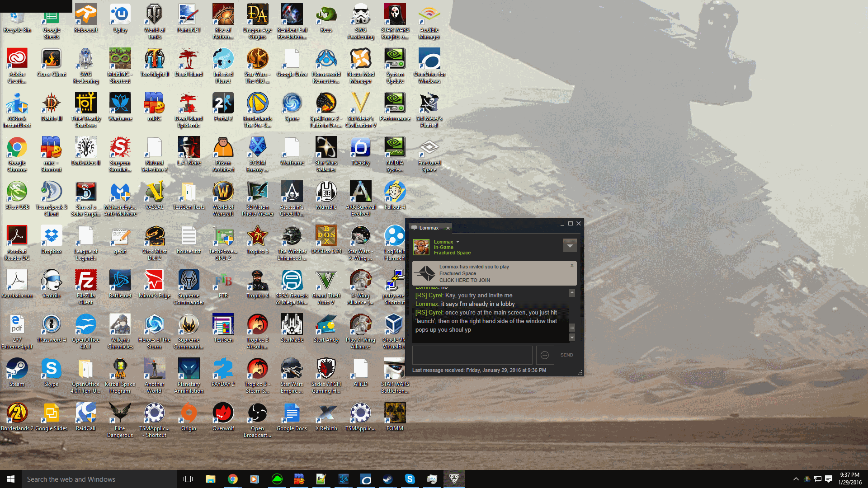Expand the Lommax name dropdown arrow
The image size is (868, 488).
click(x=458, y=242)
